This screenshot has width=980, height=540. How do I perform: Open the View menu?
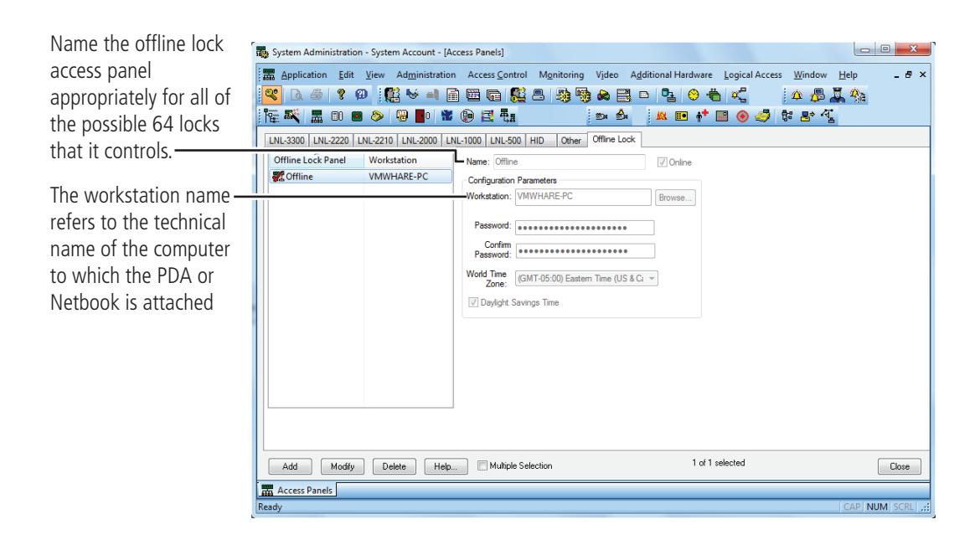pyautogui.click(x=375, y=75)
